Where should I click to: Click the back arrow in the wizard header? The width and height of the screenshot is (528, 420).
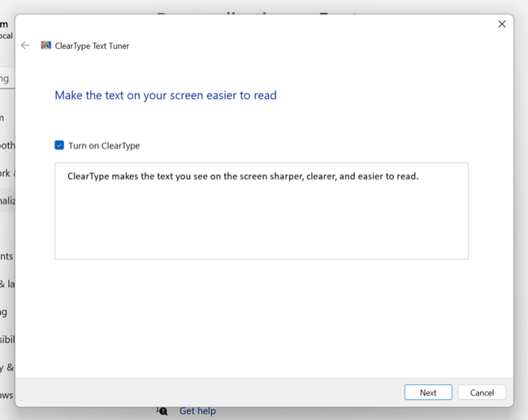coord(25,45)
